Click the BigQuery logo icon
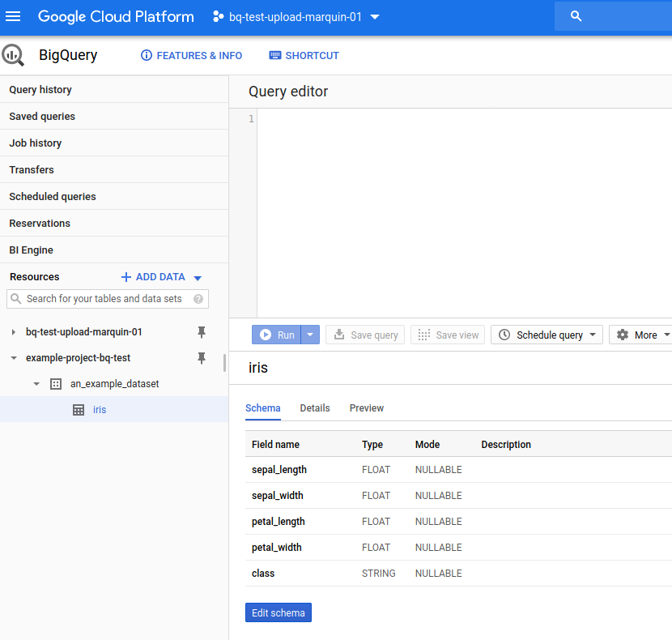Viewport: 672px width, 640px height. point(13,55)
